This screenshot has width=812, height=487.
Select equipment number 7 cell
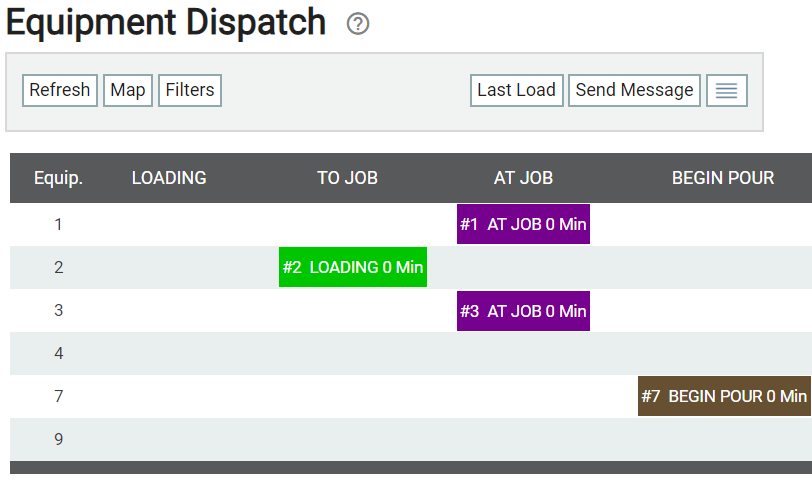click(x=59, y=396)
